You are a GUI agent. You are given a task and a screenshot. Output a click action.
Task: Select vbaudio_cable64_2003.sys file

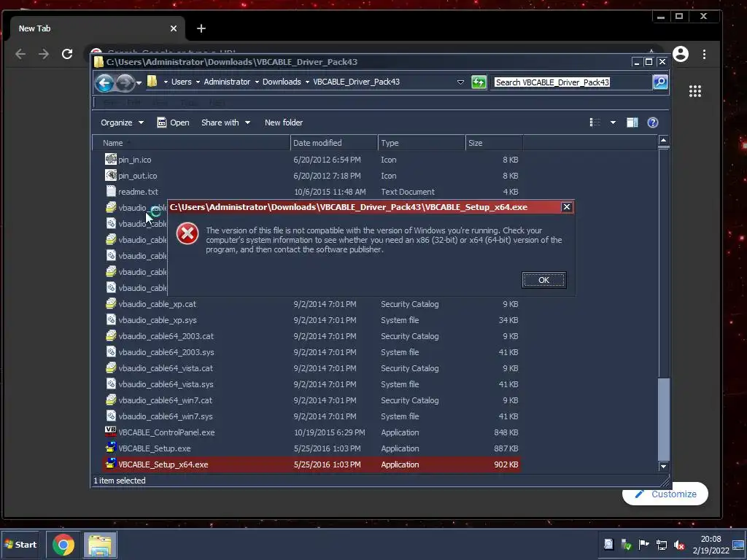[311, 352]
